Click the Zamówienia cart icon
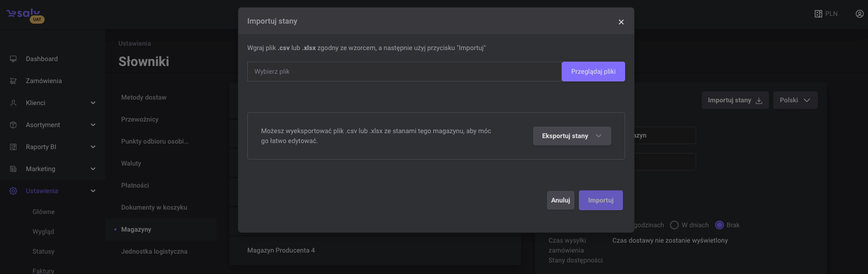Screen dimensions: 868x274 tap(13, 81)
